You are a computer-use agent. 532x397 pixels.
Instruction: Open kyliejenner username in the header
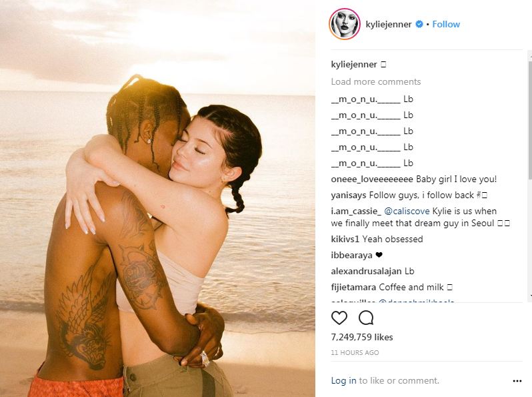389,24
